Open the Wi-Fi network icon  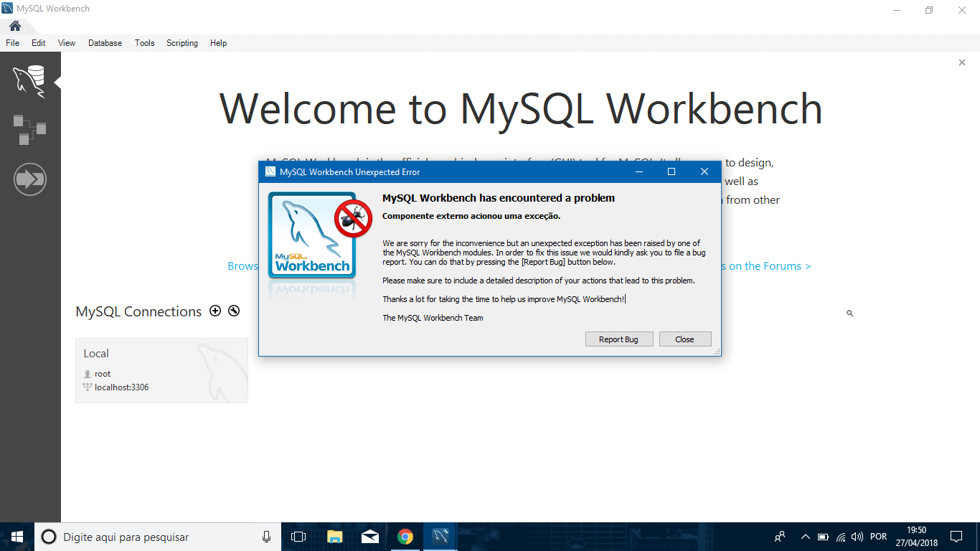click(840, 537)
